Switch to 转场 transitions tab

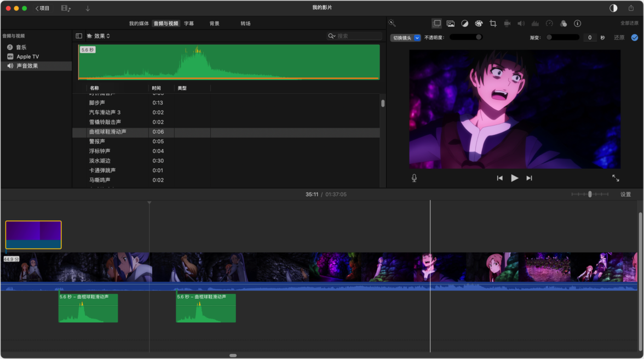[x=245, y=24]
